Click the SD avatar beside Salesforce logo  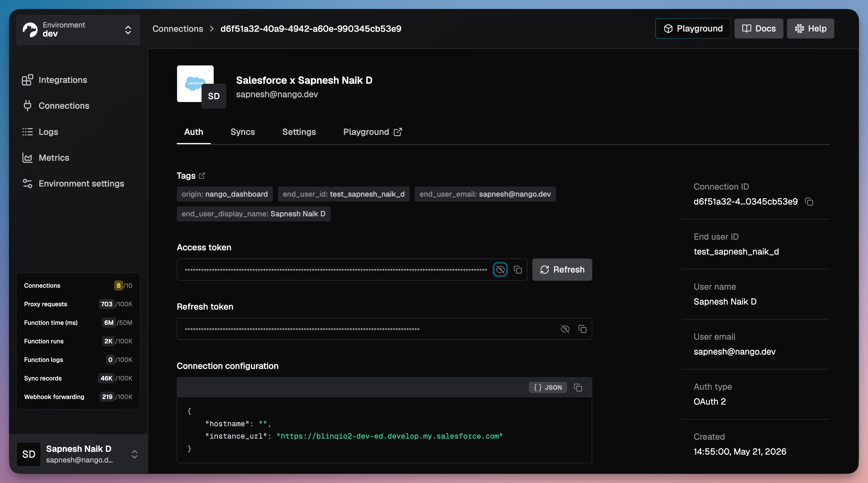(x=214, y=96)
